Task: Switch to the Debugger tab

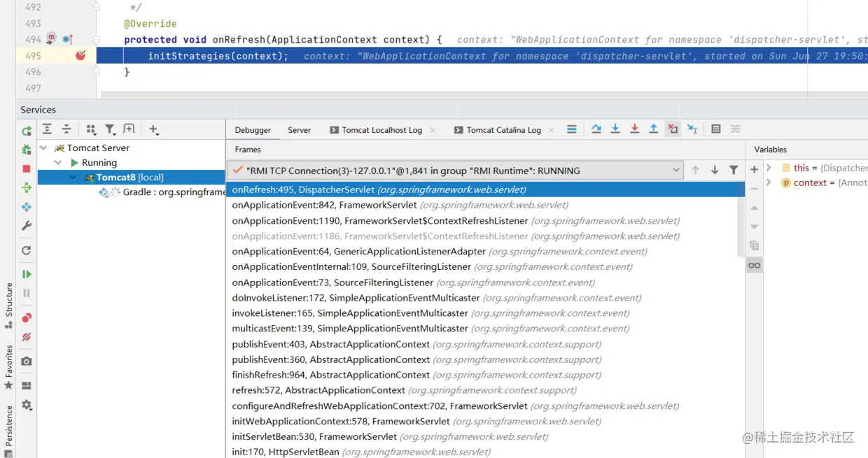Action: point(253,130)
